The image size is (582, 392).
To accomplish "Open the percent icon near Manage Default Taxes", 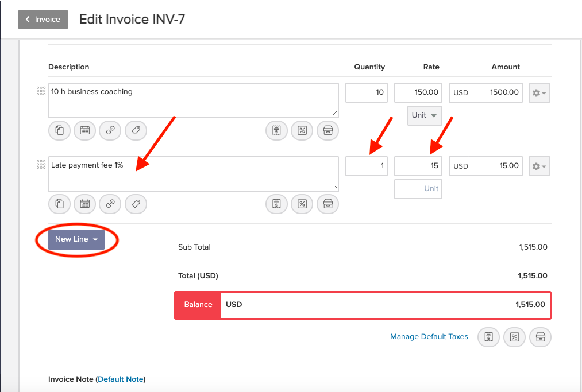I will point(514,337).
